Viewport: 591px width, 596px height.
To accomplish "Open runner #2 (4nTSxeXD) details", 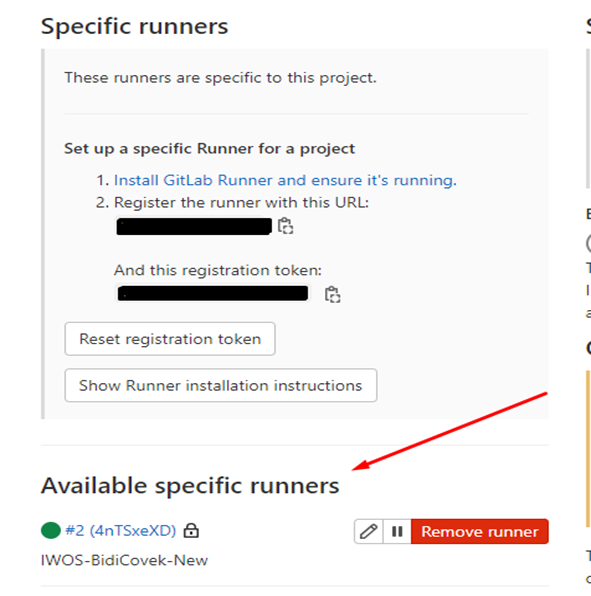I will pos(121,530).
